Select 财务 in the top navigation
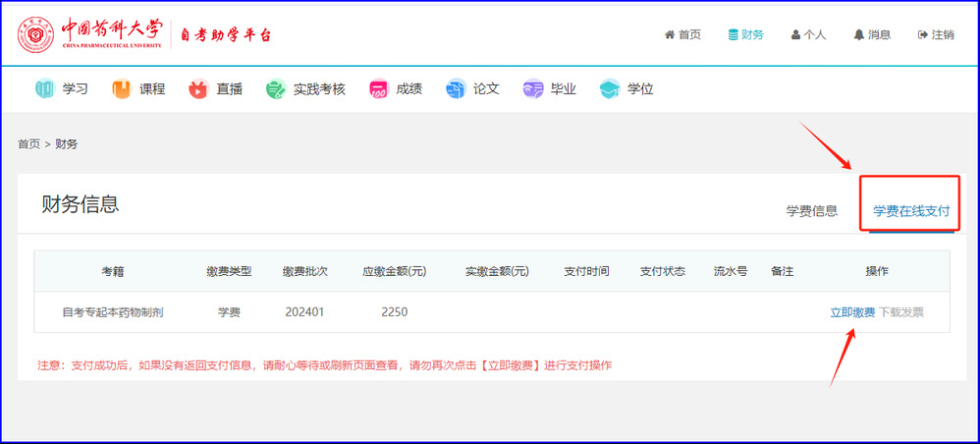980x444 pixels. pyautogui.click(x=745, y=34)
